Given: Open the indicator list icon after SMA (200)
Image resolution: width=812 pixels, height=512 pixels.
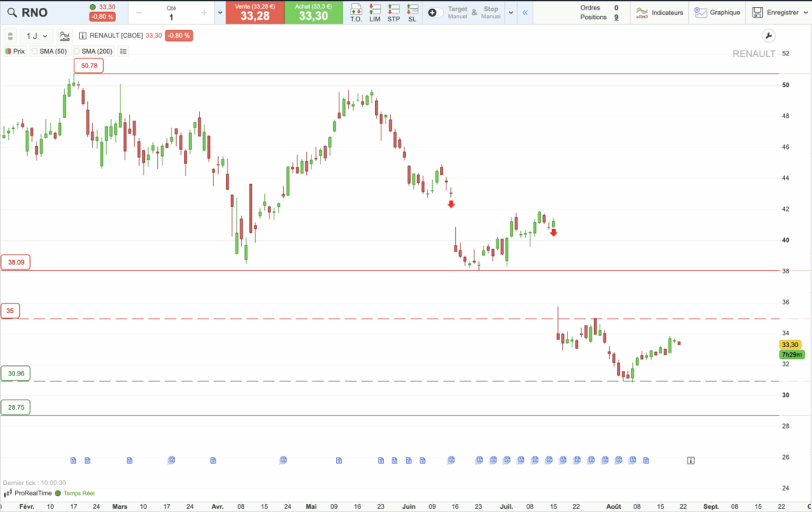Looking at the screenshot, I should coord(123,51).
